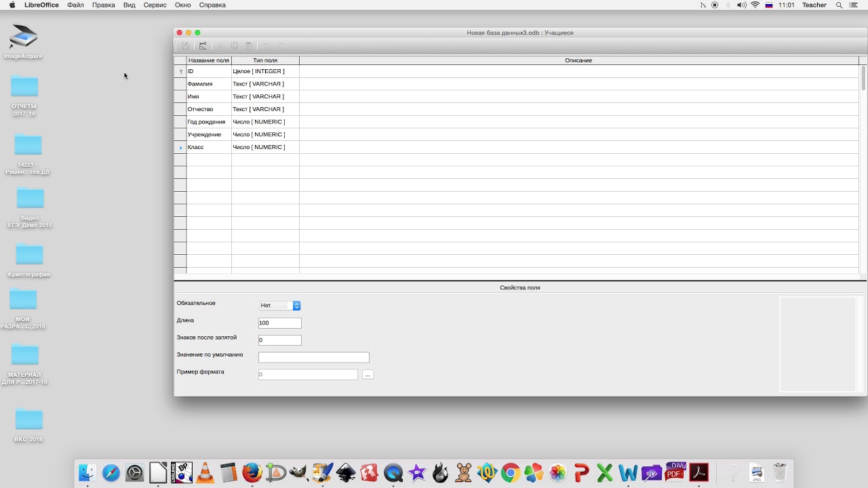
Task: Select the Имя field name cell
Action: (x=209, y=97)
